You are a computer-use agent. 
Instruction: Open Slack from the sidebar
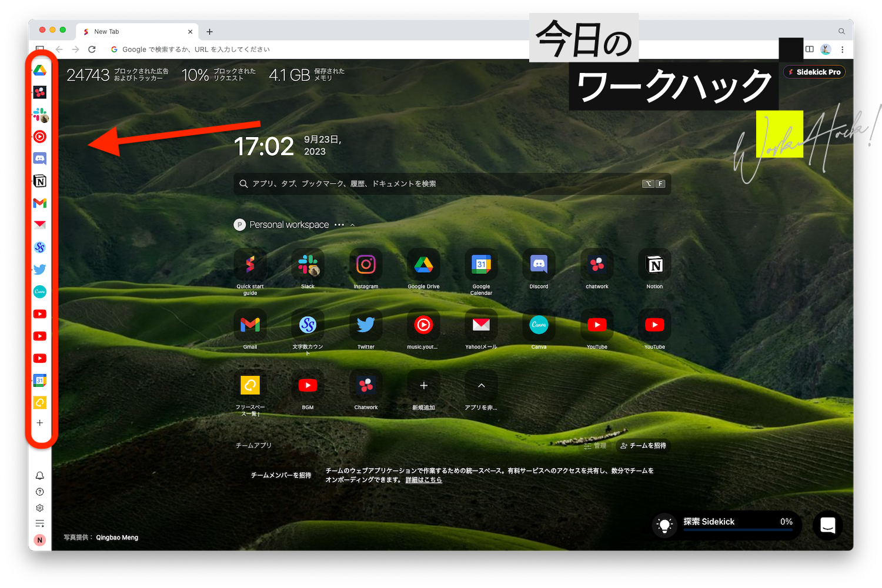coord(40,115)
